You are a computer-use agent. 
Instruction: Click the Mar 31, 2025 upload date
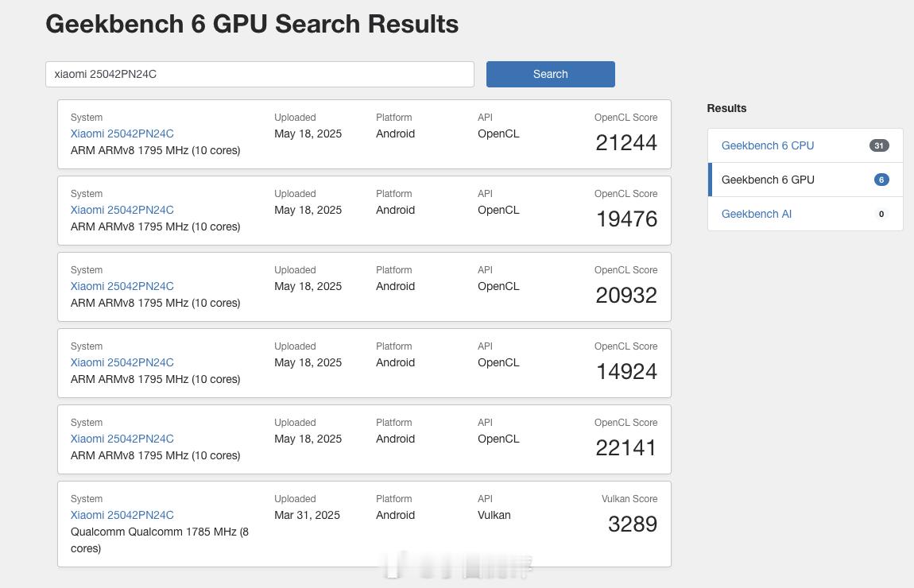308,515
